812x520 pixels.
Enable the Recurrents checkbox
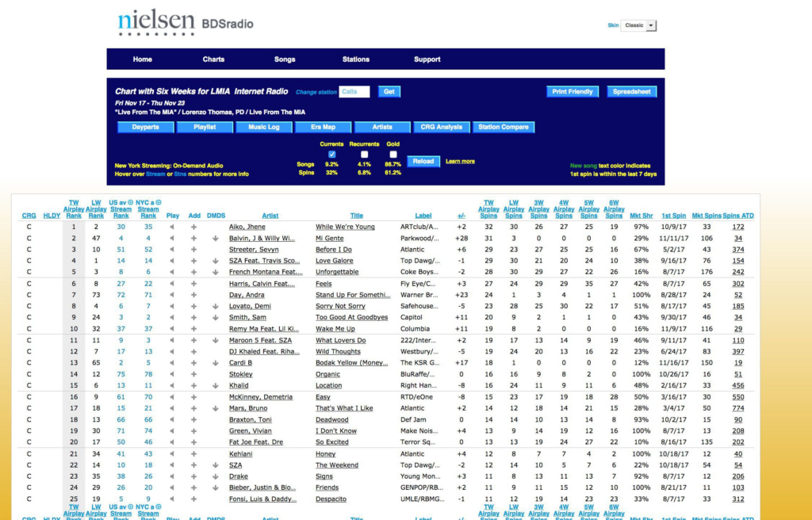(365, 155)
